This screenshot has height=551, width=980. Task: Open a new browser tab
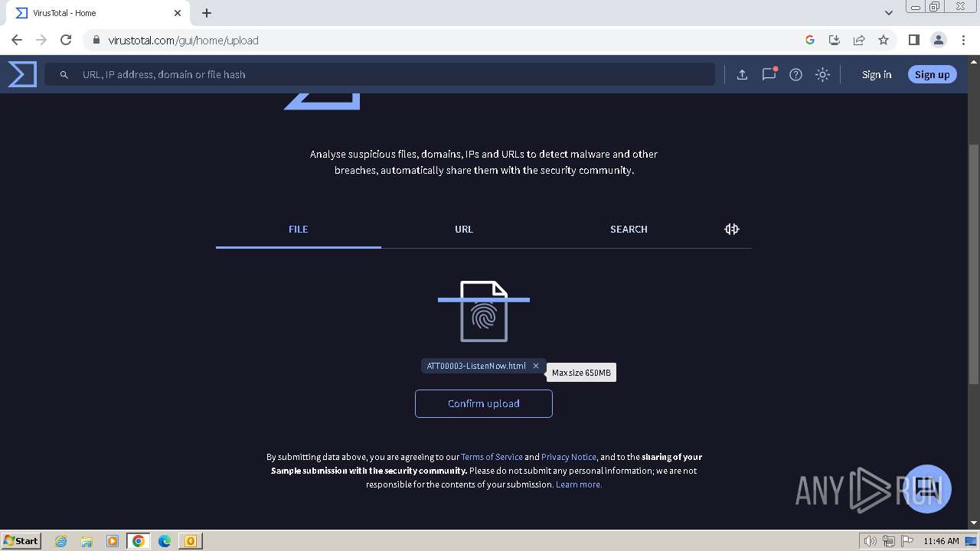click(x=207, y=13)
